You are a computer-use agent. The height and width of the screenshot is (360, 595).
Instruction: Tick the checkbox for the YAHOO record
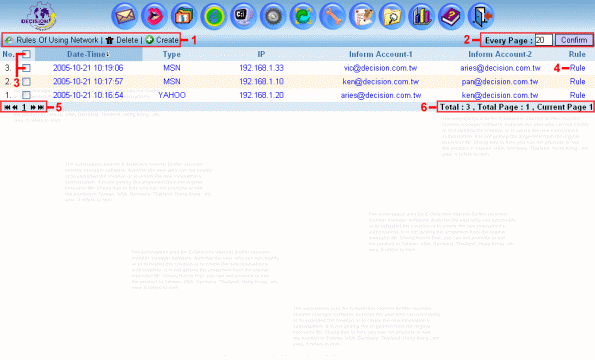[x=26, y=95]
